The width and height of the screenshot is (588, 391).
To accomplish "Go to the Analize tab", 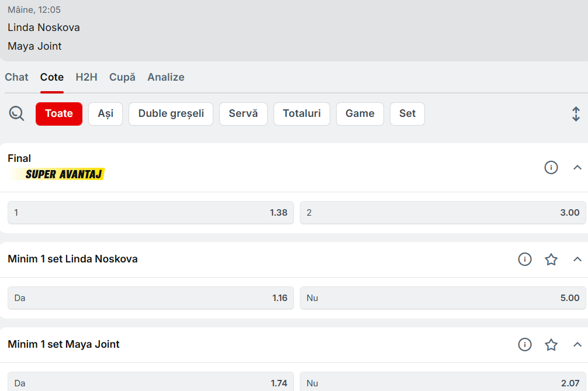I will [x=166, y=77].
